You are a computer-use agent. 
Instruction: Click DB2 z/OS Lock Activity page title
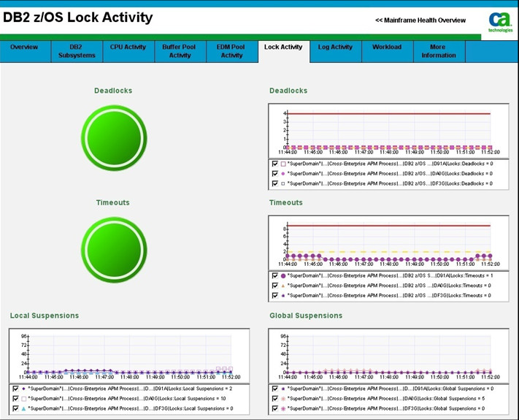pyautogui.click(x=78, y=18)
